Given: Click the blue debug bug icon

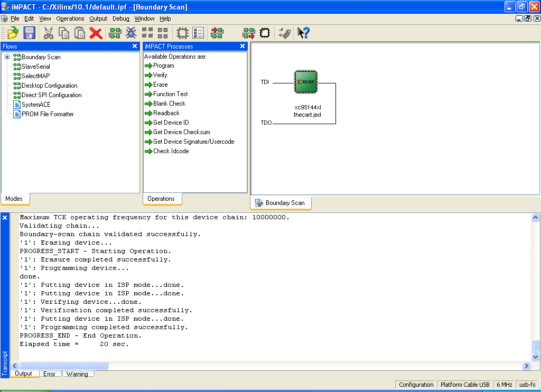Looking at the screenshot, I should (x=131, y=33).
